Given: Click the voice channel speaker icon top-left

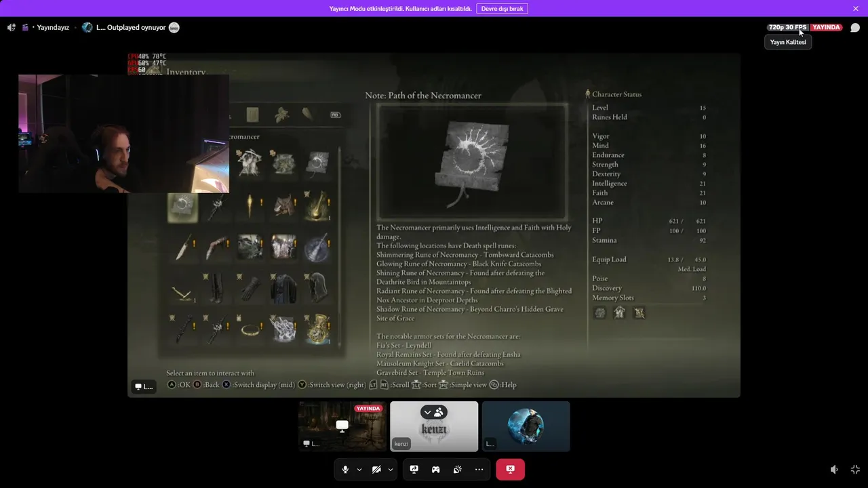Looking at the screenshot, I should click(11, 28).
